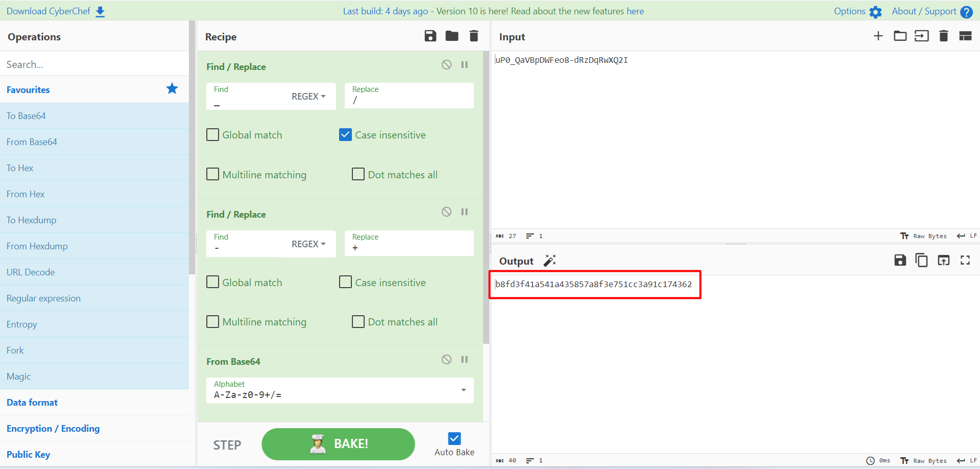
Task: Load a recipe with the folder icon
Action: (x=451, y=36)
